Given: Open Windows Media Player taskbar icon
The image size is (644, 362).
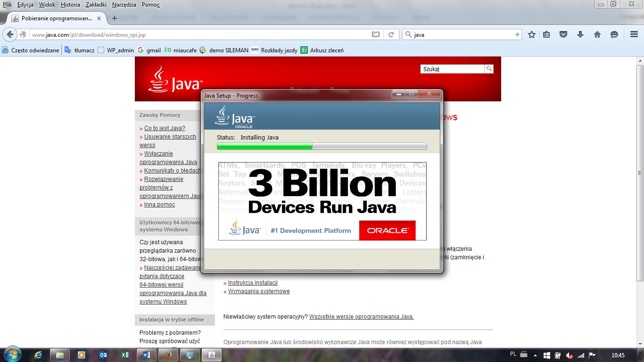Looking at the screenshot, I should coord(82,355).
